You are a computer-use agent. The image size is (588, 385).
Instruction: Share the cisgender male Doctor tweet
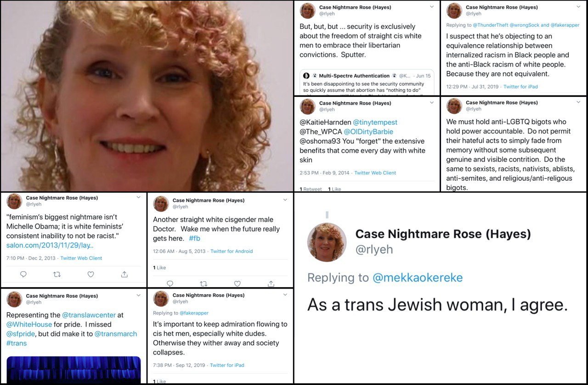[271, 284]
